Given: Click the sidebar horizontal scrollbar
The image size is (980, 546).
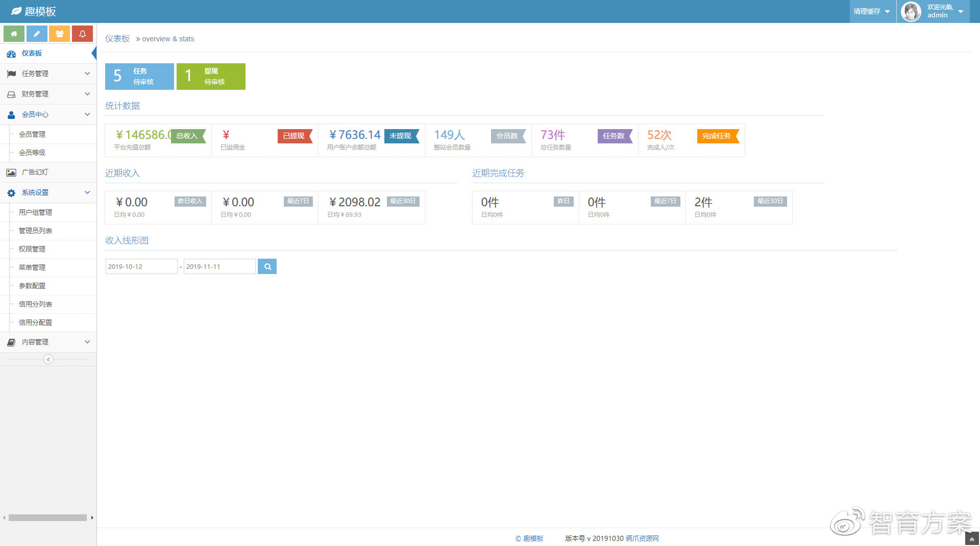Looking at the screenshot, I should click(47, 517).
